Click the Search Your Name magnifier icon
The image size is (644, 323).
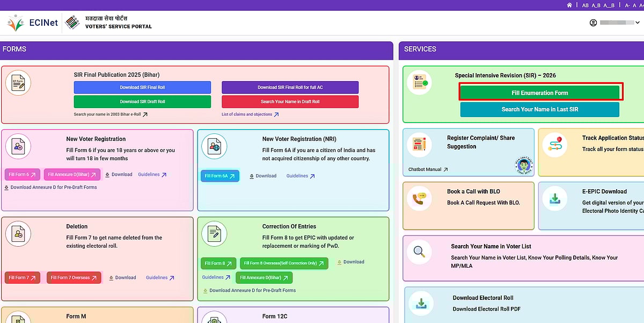pos(419,252)
